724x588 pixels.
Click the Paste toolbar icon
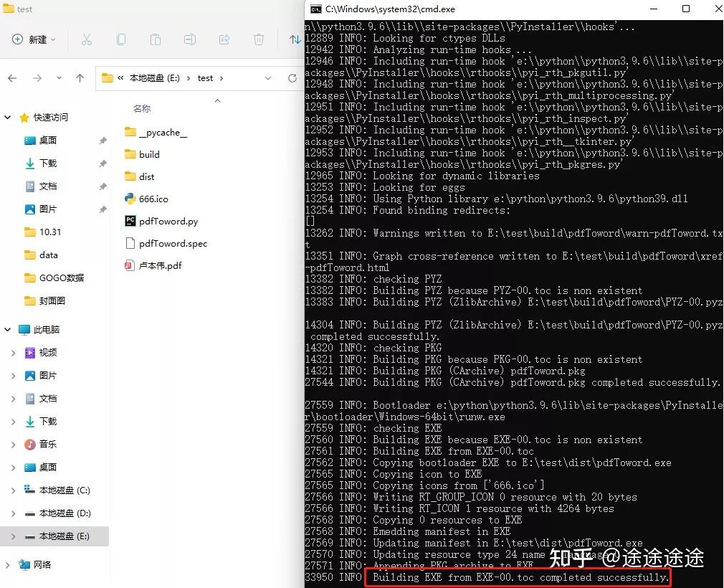(x=156, y=39)
